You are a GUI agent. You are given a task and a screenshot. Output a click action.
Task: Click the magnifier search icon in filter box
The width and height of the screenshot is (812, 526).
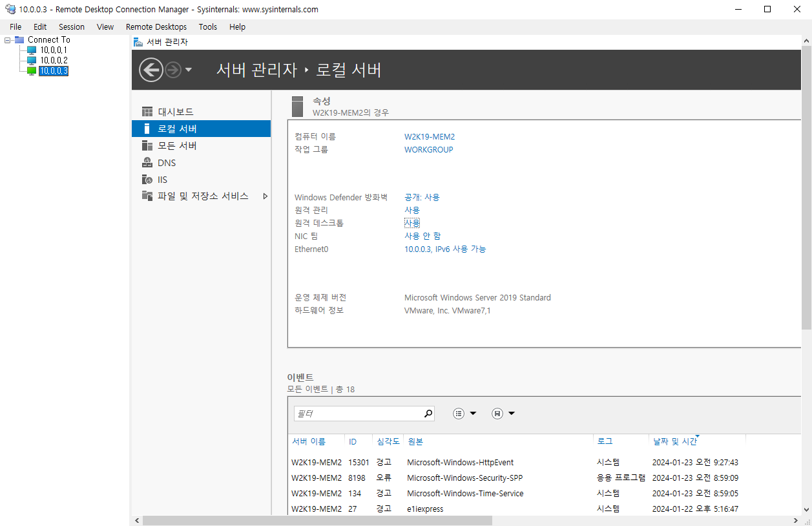[428, 414]
